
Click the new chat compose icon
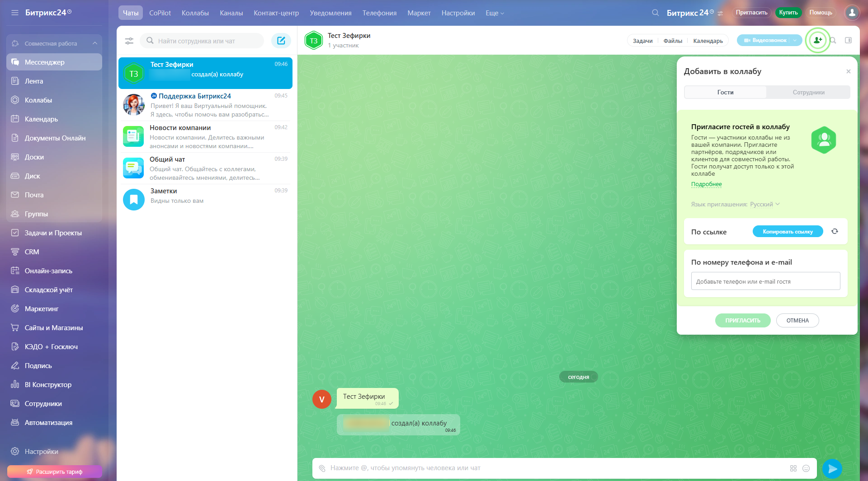click(281, 41)
